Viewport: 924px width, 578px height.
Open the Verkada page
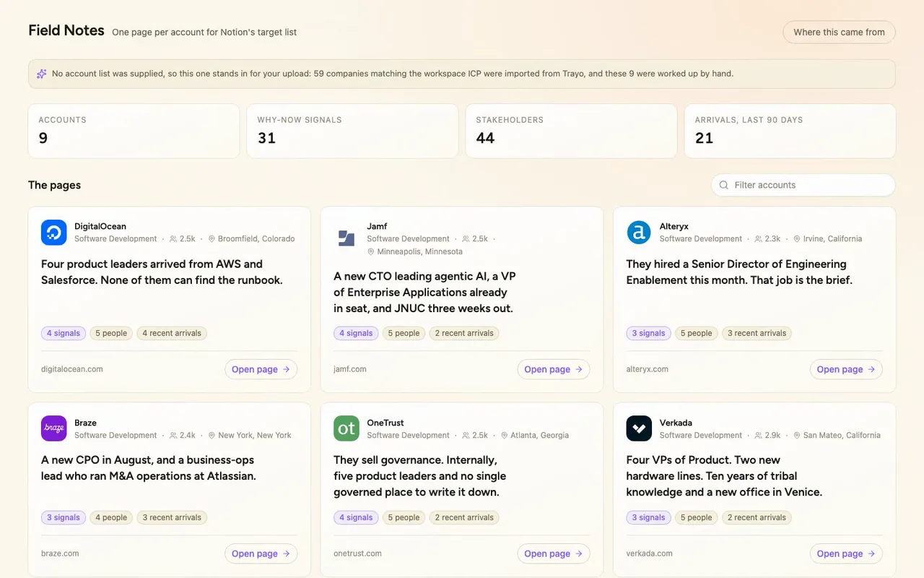click(x=846, y=553)
